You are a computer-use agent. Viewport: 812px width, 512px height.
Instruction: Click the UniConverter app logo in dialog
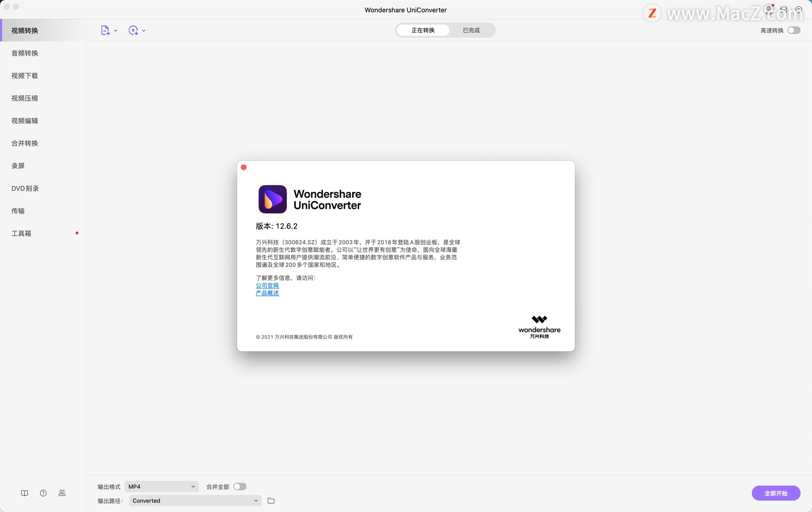tap(273, 199)
